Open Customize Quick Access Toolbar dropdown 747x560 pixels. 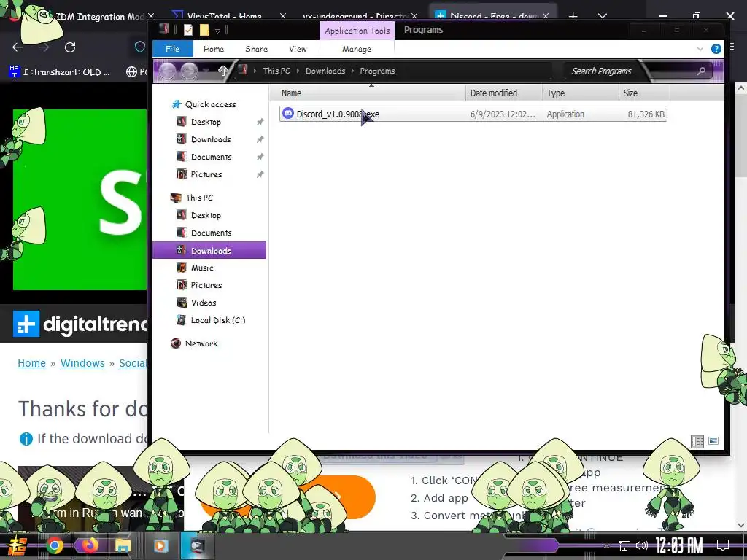coord(217,31)
